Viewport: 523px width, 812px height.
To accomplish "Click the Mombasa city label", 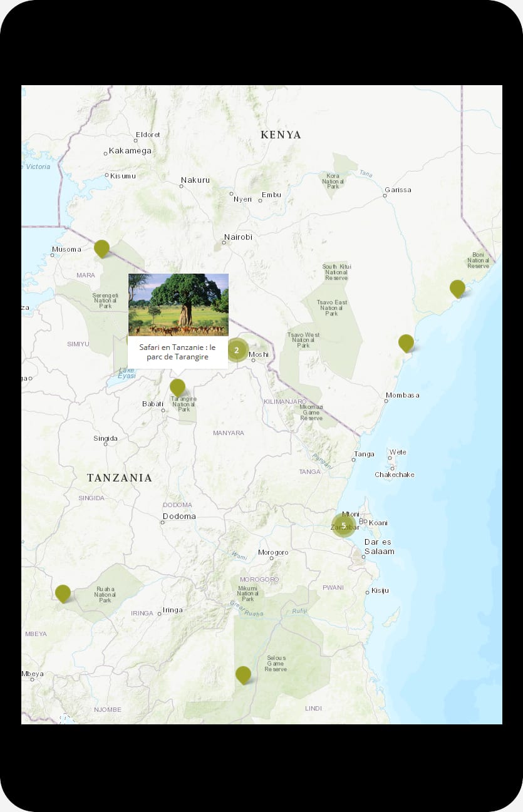I will pyautogui.click(x=403, y=395).
